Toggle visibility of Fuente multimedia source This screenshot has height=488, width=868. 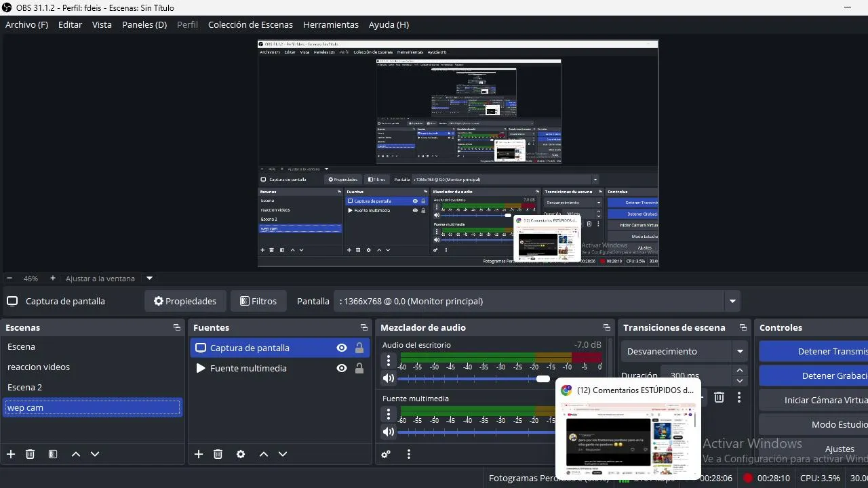coord(342,368)
